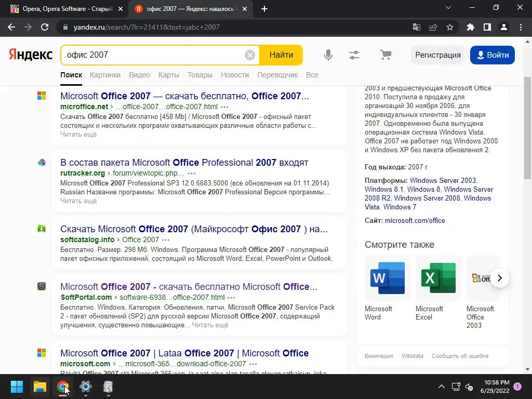Viewport: 532px width, 399px height.
Task: Click the page vertical scrollbar thumb
Action: (527, 128)
